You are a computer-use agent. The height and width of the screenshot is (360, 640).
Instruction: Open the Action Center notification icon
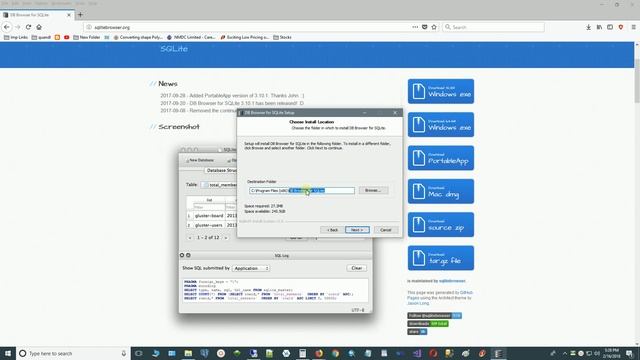(x=630, y=353)
